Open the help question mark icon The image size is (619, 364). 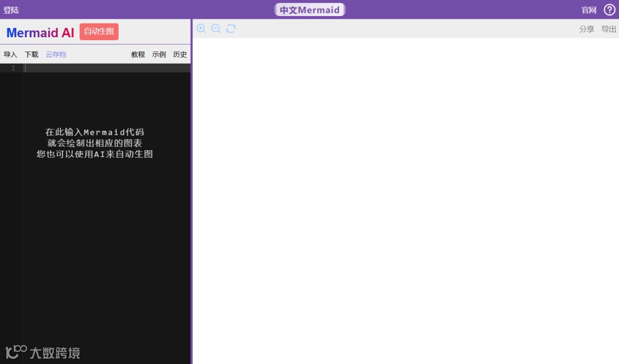(x=609, y=10)
